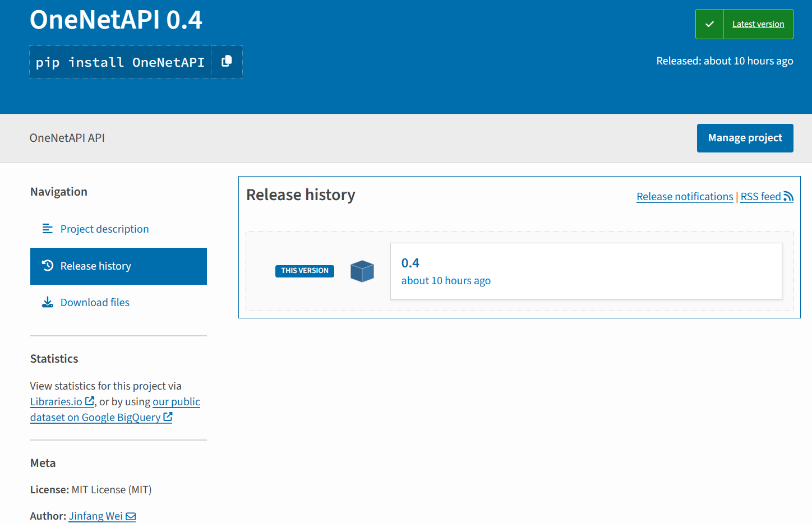Copy pip install command to clipboard

[x=227, y=62]
